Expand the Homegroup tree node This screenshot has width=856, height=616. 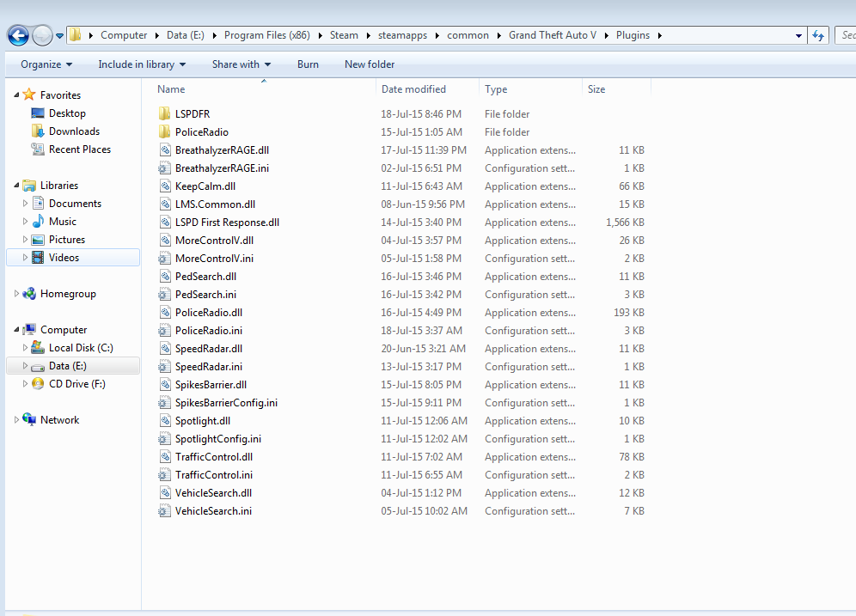(16, 294)
